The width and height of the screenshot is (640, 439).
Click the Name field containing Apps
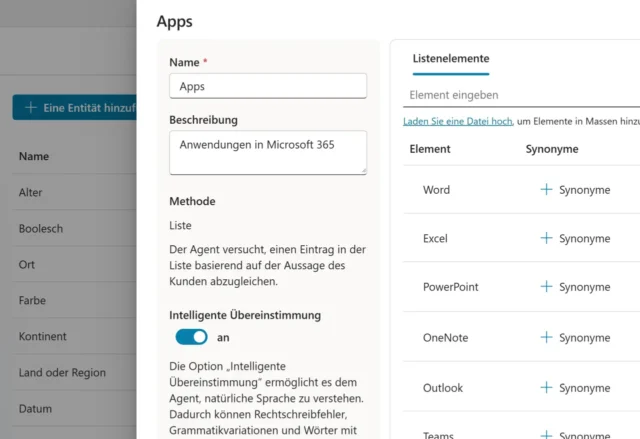tap(268, 86)
